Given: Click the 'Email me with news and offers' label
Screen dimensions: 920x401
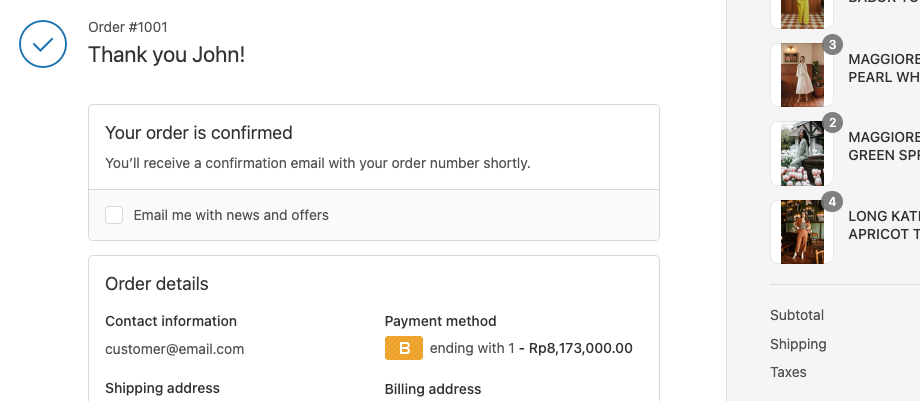Looking at the screenshot, I should click(231, 215).
